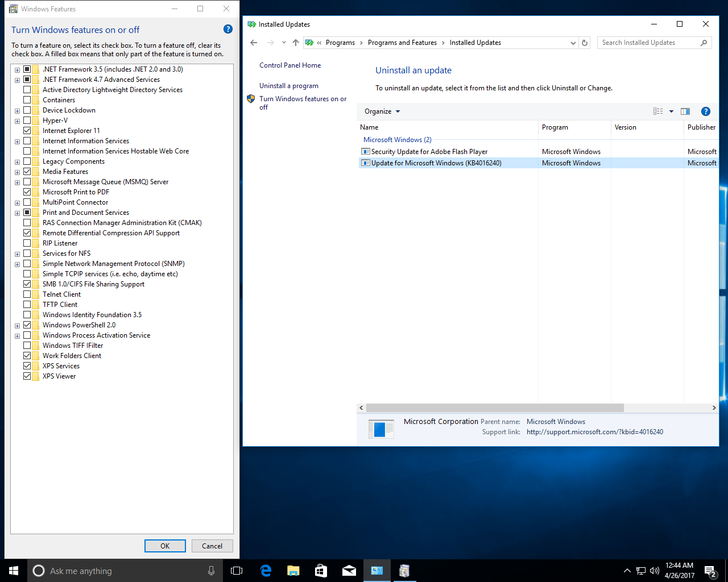The height and width of the screenshot is (582, 728).
Task: Click the icon of Security Update for Adobe Flash Player
Action: coord(366,152)
